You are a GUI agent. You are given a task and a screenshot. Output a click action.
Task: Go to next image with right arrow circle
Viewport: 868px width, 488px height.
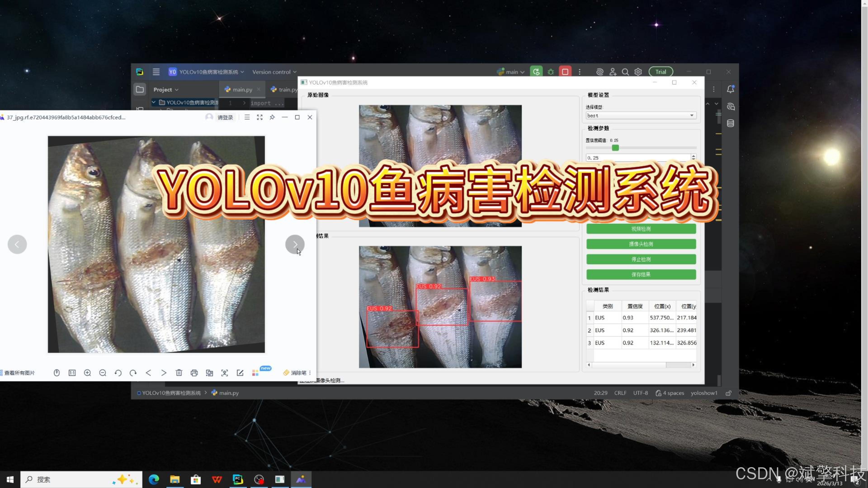[x=295, y=244]
